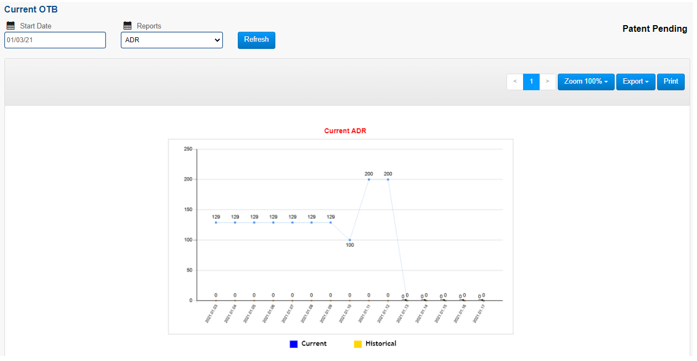This screenshot has height=361, width=697.
Task: Click the Reports label text
Action: [149, 26]
